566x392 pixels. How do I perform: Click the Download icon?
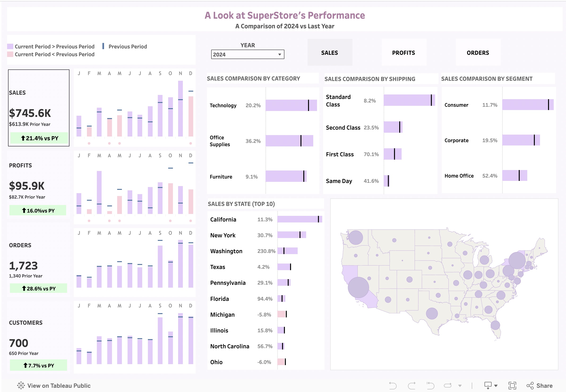(x=488, y=386)
